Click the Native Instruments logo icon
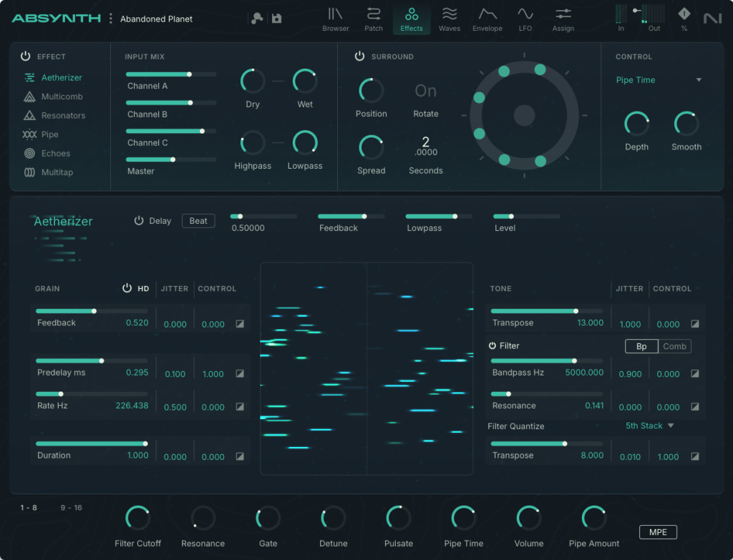733x560 pixels. point(712,19)
